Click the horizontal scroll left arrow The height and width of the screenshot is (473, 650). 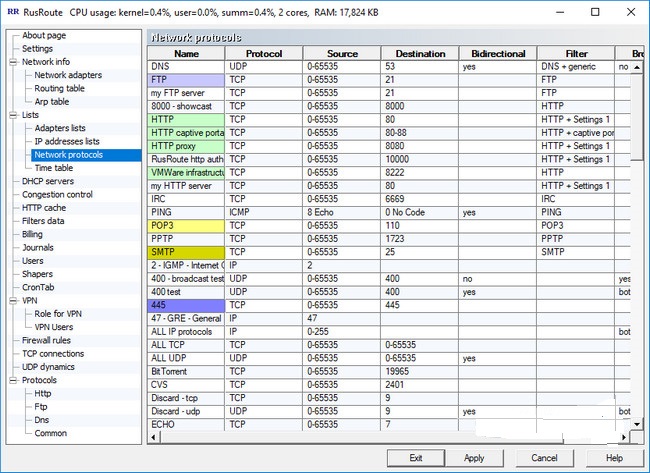[154, 437]
